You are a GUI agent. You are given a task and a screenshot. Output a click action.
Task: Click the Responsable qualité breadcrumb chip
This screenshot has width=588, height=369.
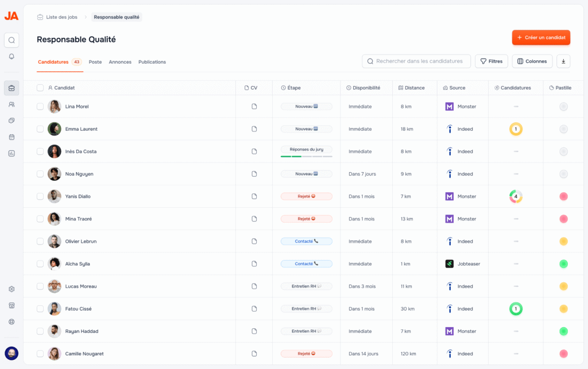point(117,17)
